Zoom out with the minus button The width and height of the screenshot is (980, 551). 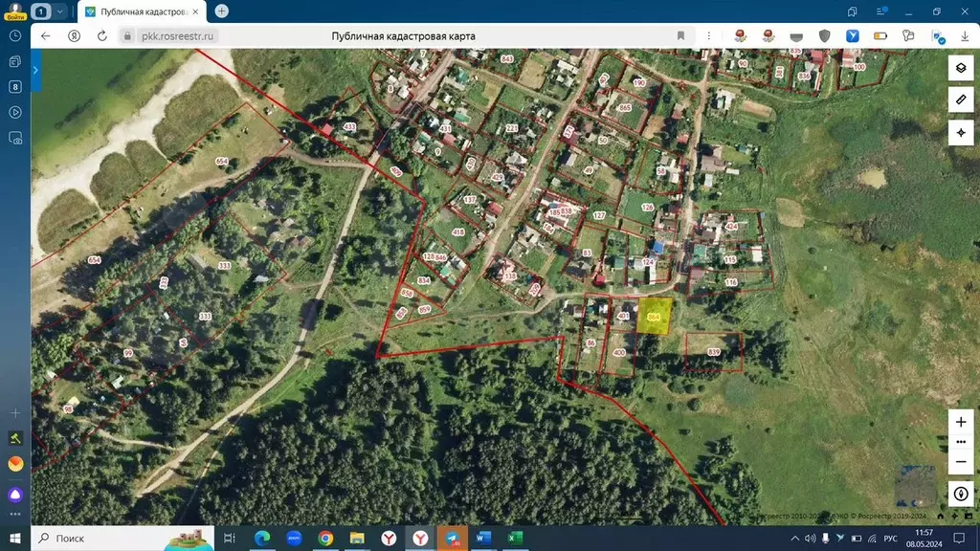(x=961, y=462)
